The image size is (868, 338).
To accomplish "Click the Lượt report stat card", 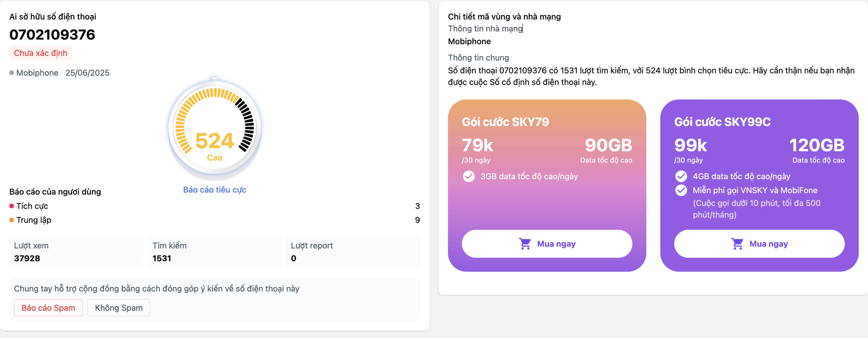I will [x=352, y=252].
